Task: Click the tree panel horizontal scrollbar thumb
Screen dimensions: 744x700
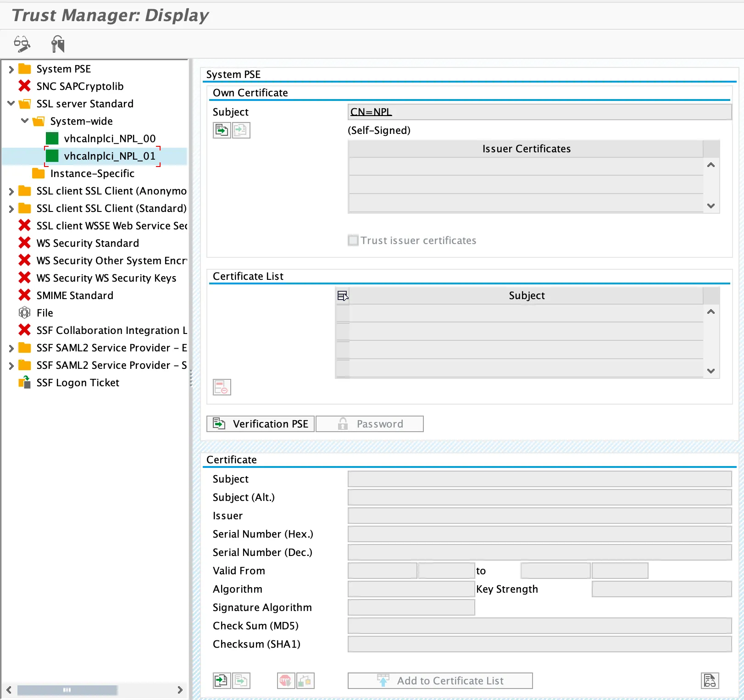Action: click(67, 690)
